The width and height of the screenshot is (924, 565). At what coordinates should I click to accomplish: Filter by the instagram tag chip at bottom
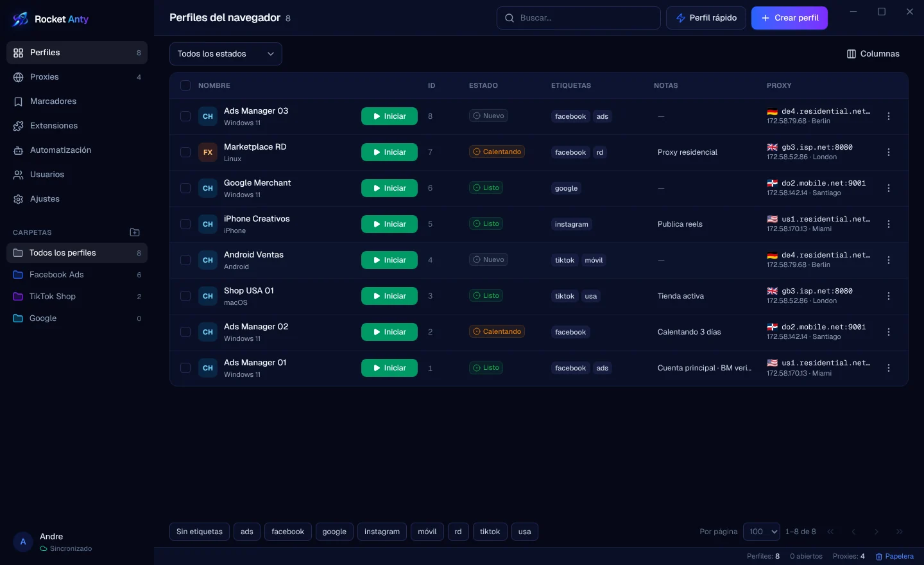point(382,532)
